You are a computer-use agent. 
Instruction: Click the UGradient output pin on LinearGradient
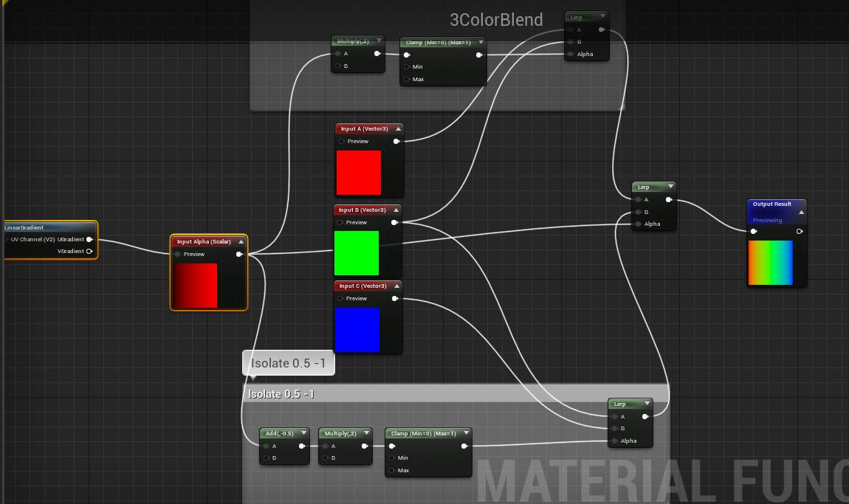[88, 239]
